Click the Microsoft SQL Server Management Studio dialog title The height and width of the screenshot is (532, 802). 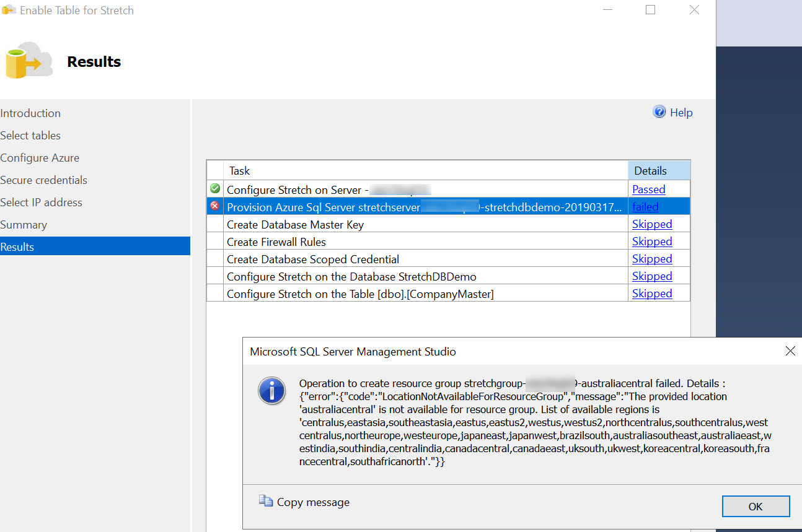click(x=353, y=352)
